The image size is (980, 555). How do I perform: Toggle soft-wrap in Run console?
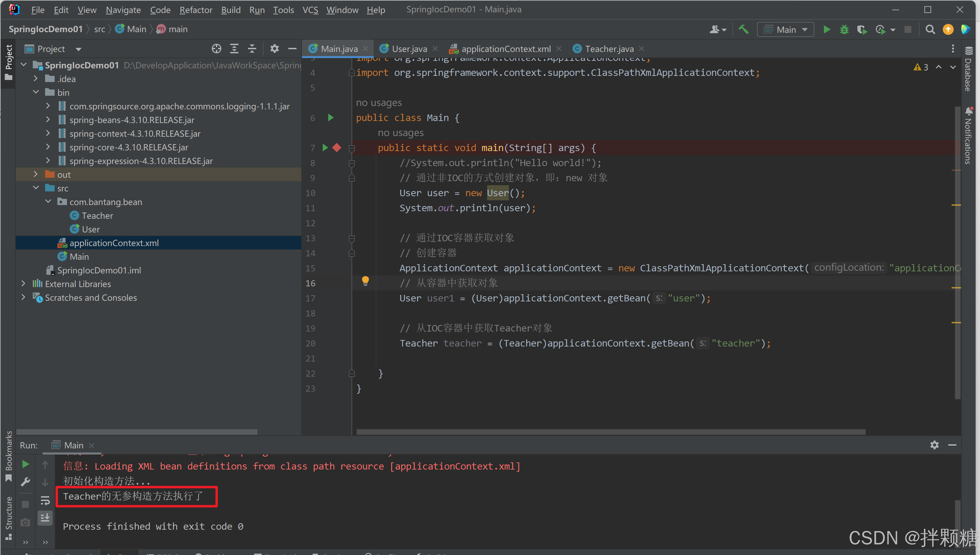click(45, 500)
